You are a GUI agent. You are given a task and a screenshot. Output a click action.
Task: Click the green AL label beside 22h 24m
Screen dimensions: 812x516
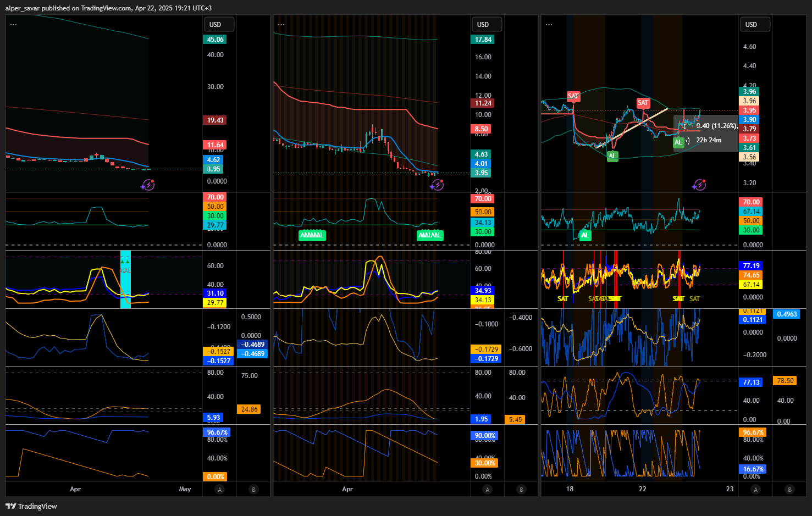pyautogui.click(x=678, y=142)
